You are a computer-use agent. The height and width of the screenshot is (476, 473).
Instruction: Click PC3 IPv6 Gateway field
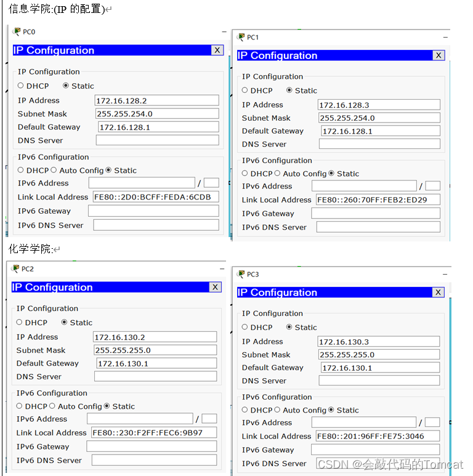click(x=375, y=450)
